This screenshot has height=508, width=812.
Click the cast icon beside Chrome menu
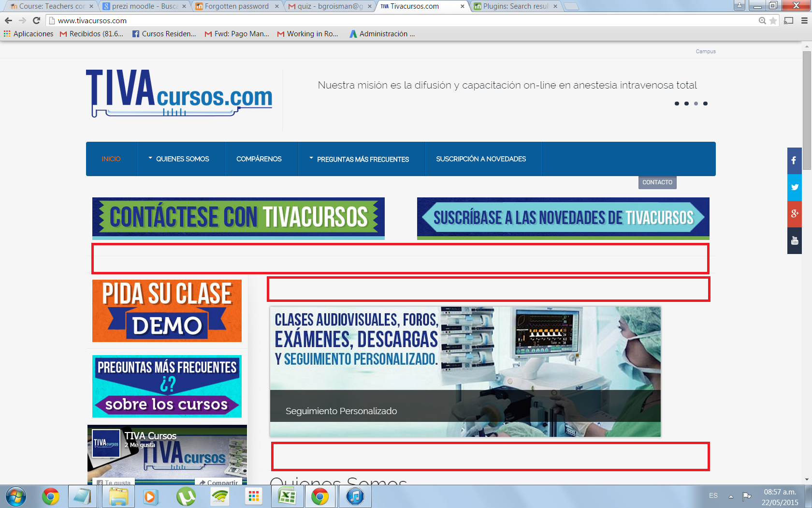pyautogui.click(x=789, y=20)
